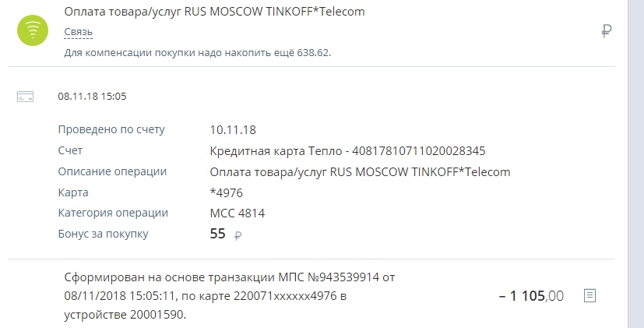
Task: Click the Описание операции description value
Action: point(360,172)
